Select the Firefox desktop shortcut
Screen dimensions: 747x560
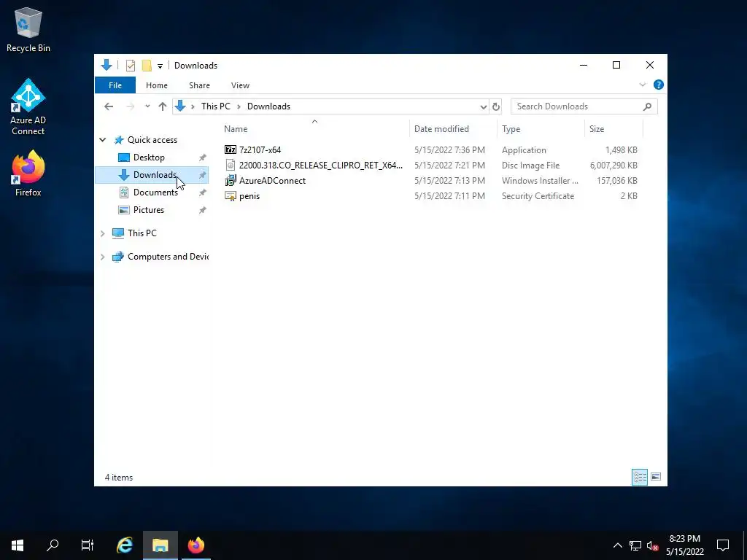coord(28,174)
